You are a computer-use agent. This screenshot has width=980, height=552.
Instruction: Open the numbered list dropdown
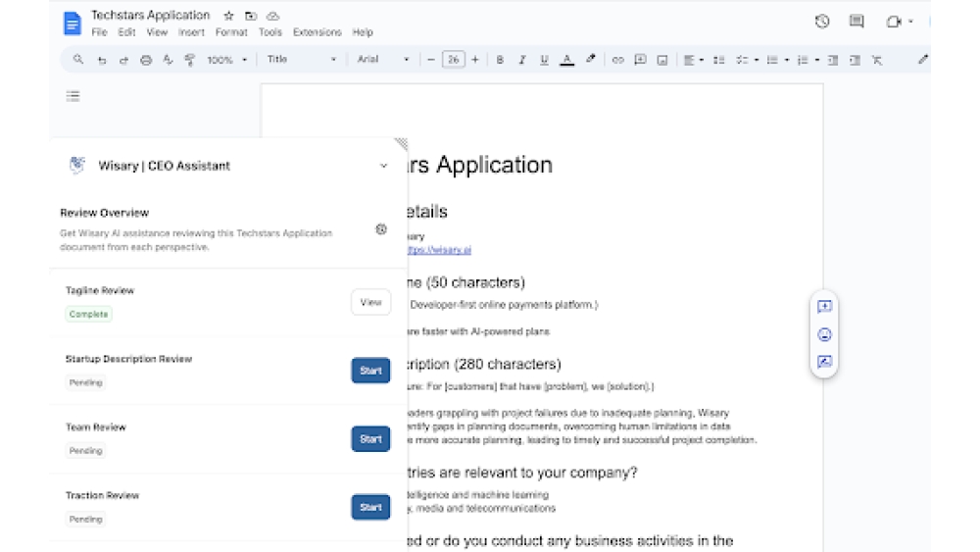tap(808, 60)
